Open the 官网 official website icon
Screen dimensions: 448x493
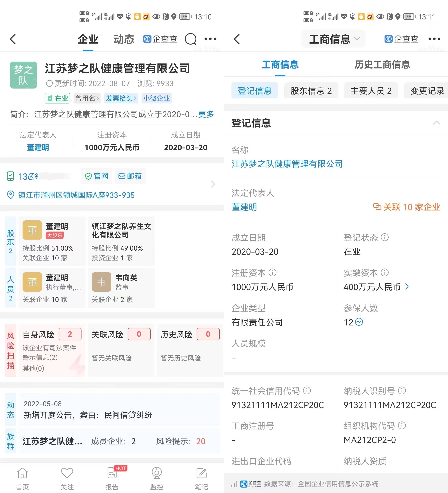click(97, 176)
